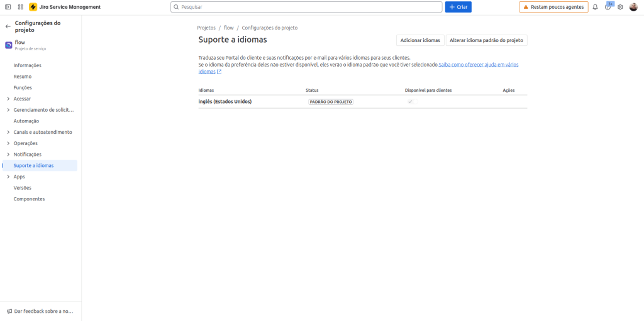This screenshot has width=644, height=321.
Task: Click the Projetos breadcrumb link
Action: [206, 28]
